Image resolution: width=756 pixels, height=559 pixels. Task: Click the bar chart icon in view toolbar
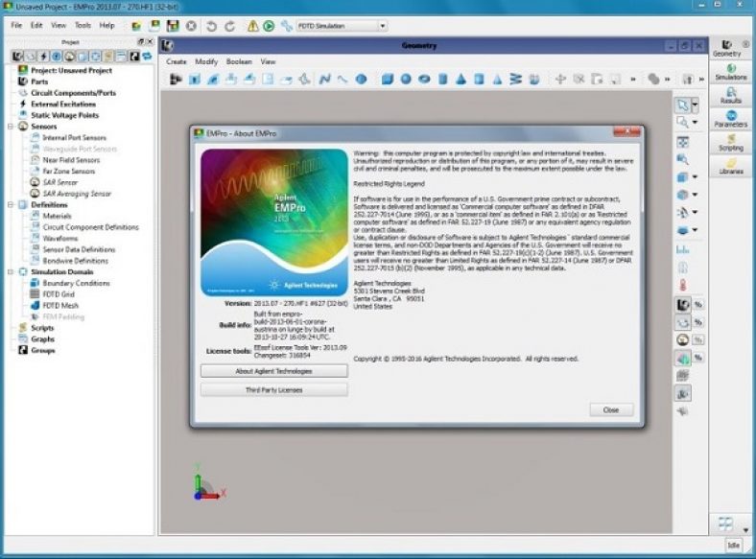(683, 249)
